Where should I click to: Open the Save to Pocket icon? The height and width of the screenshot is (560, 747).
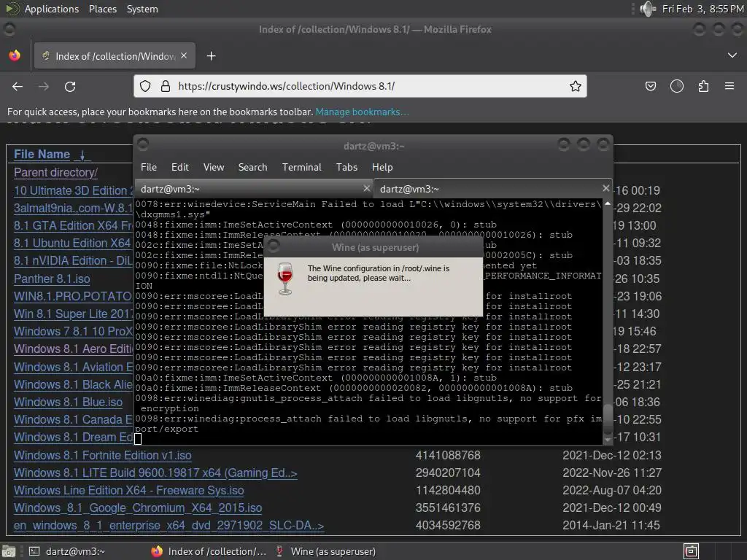click(650, 86)
